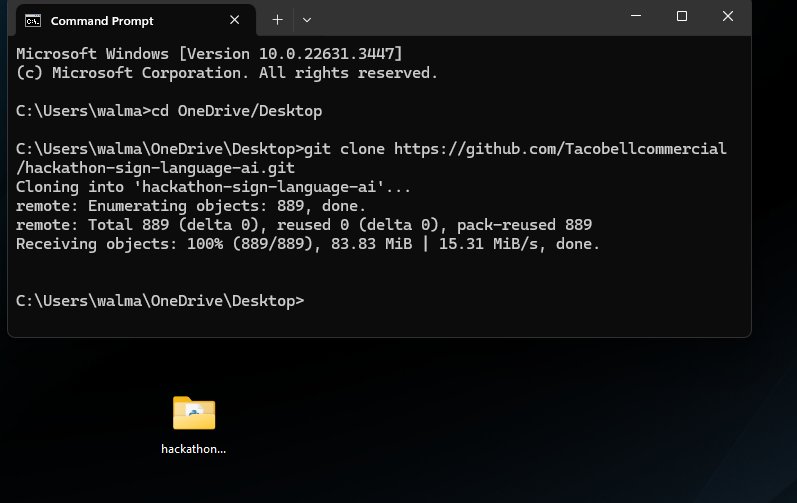Click the Command Prompt tab icon
The image size is (797, 503).
point(33,21)
